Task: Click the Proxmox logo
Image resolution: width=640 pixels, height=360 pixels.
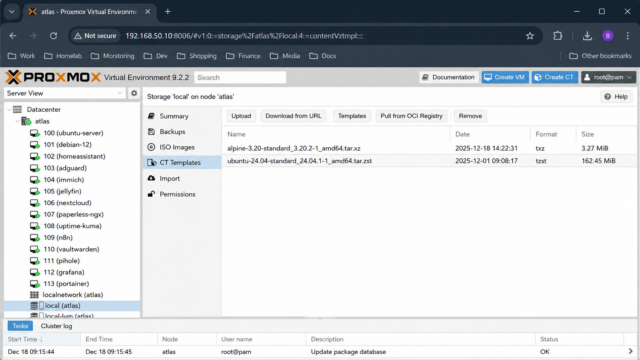Action: click(x=53, y=77)
